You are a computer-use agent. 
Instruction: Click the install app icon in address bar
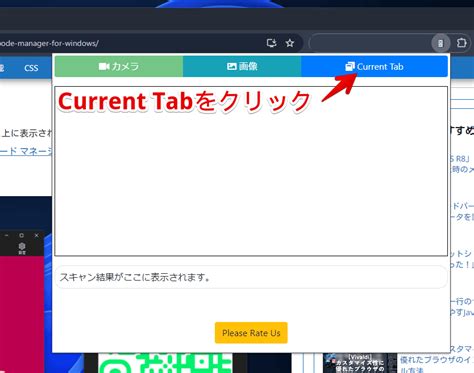click(x=271, y=43)
